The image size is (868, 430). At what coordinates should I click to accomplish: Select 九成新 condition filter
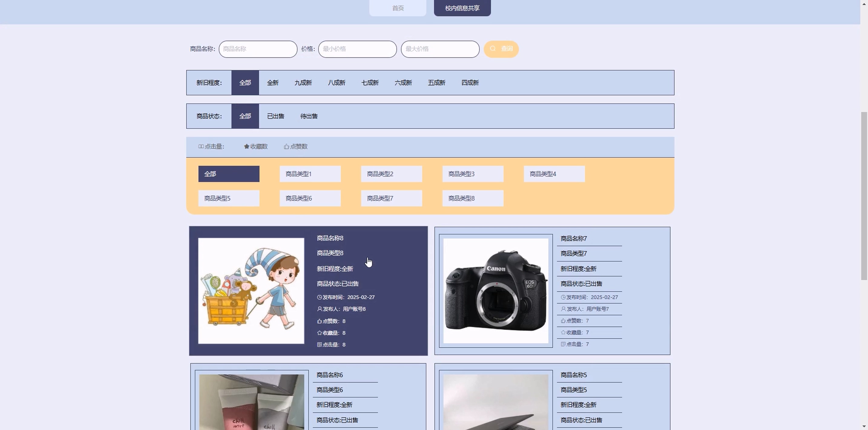tap(303, 83)
